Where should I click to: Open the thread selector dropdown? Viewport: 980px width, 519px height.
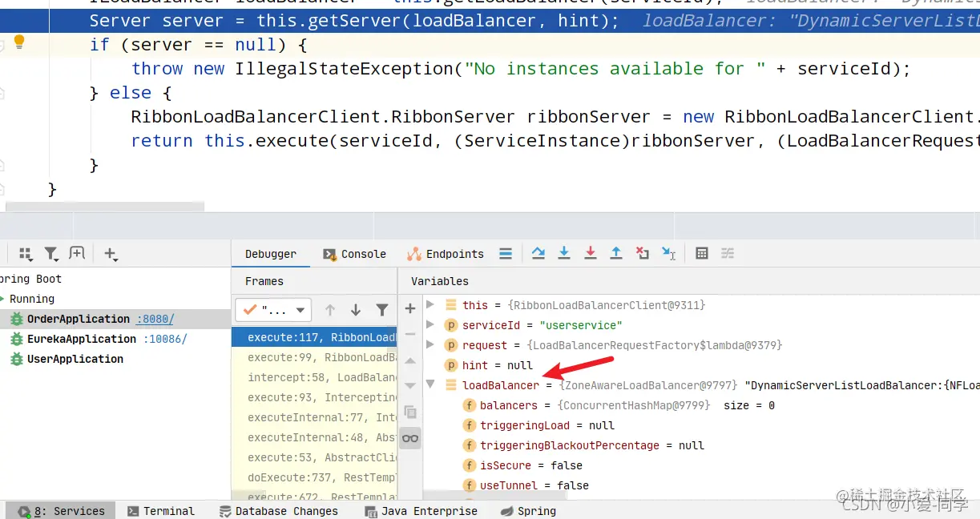[x=273, y=310]
